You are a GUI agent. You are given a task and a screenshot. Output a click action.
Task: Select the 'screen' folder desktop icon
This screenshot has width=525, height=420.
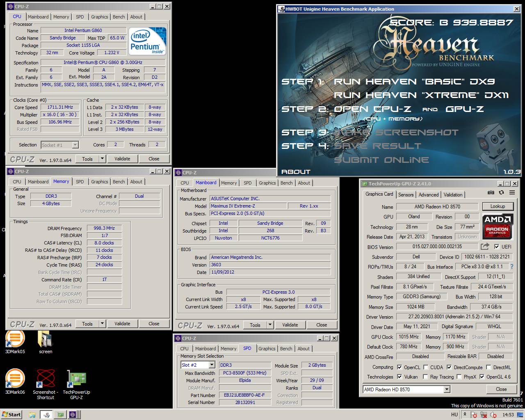coord(46,342)
